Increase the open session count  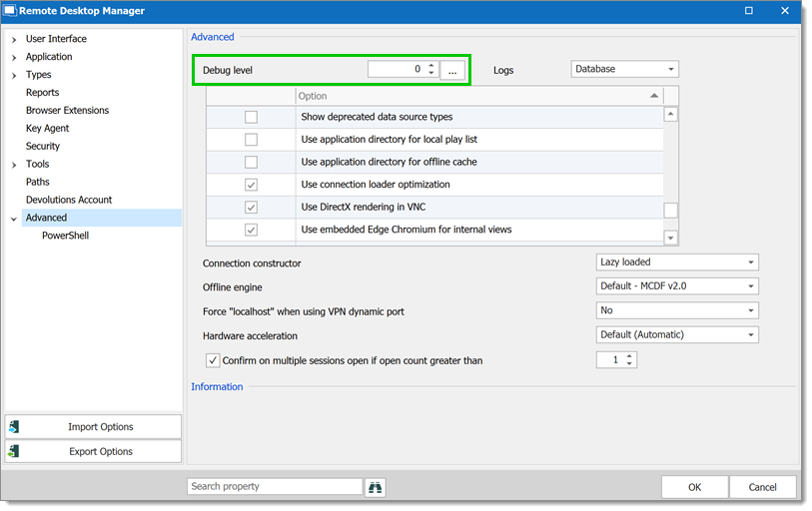click(x=629, y=356)
